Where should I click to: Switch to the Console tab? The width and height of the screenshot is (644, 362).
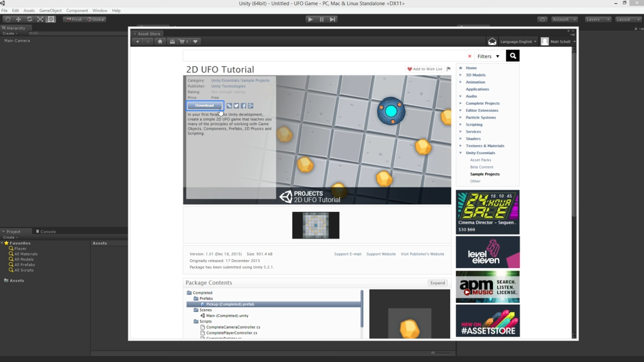click(x=46, y=232)
